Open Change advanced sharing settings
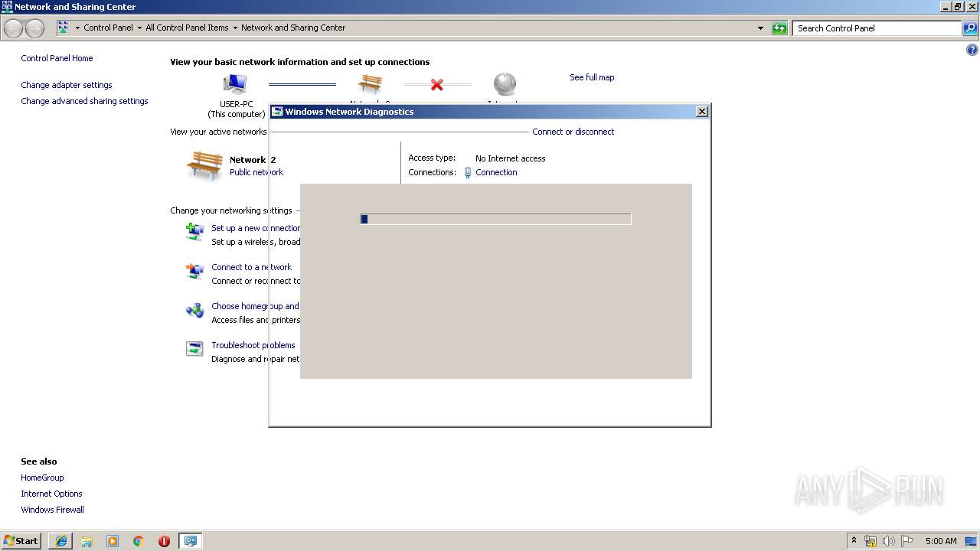Image resolution: width=980 pixels, height=551 pixels. (x=84, y=101)
